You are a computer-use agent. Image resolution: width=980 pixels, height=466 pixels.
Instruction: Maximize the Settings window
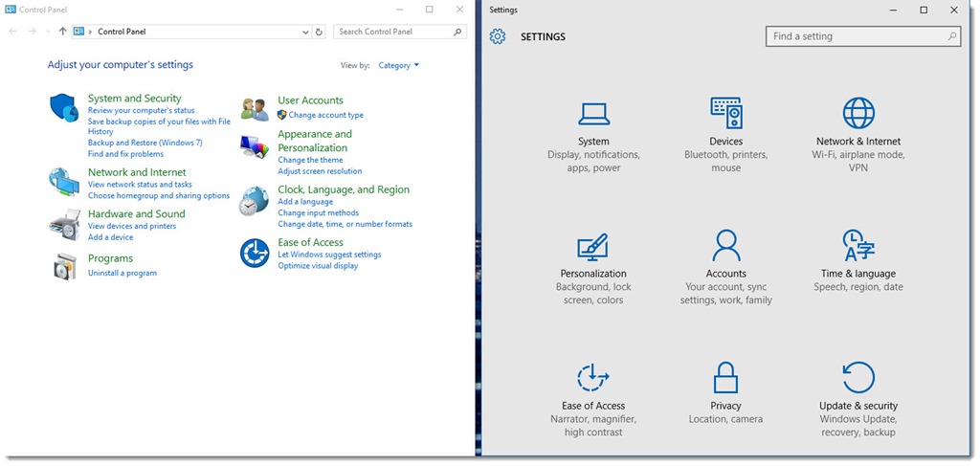[x=924, y=10]
